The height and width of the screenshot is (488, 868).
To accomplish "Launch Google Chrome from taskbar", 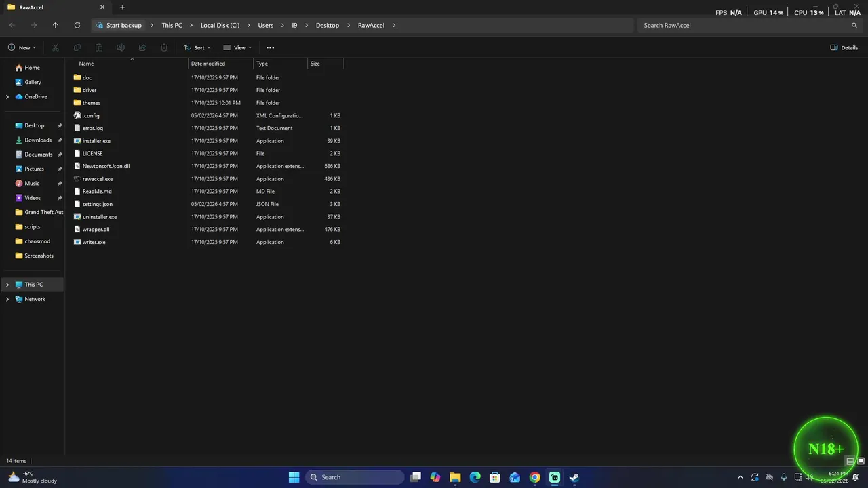I will 534,477.
